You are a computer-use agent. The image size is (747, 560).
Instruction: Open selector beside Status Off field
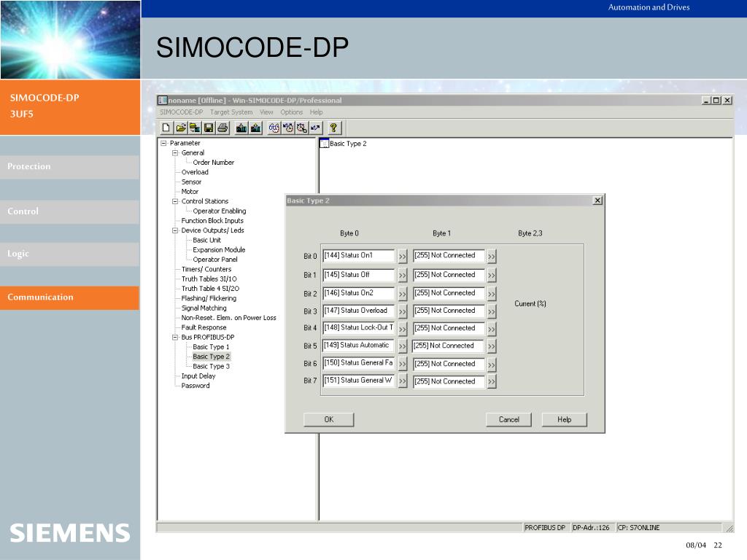(x=403, y=275)
